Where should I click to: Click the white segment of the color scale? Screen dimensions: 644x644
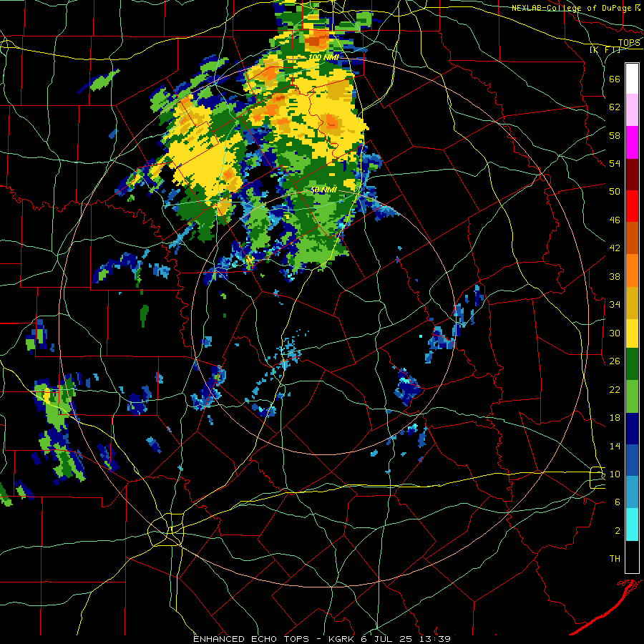(x=632, y=79)
